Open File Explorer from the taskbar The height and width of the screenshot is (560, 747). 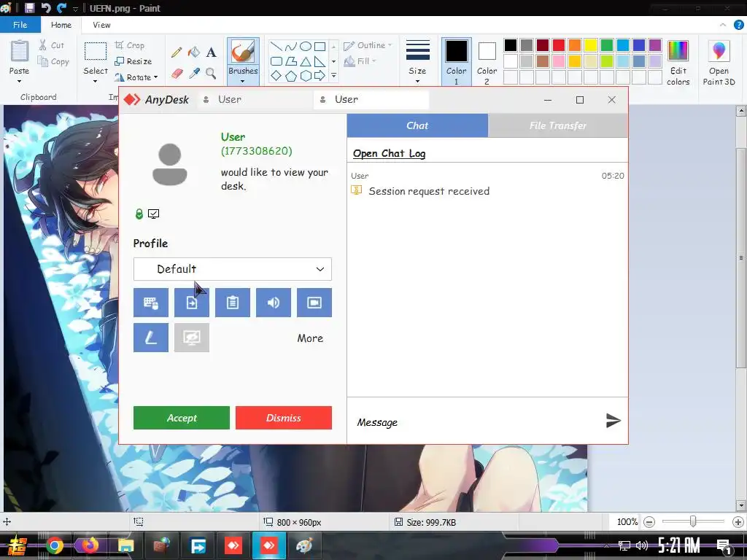[125, 545]
